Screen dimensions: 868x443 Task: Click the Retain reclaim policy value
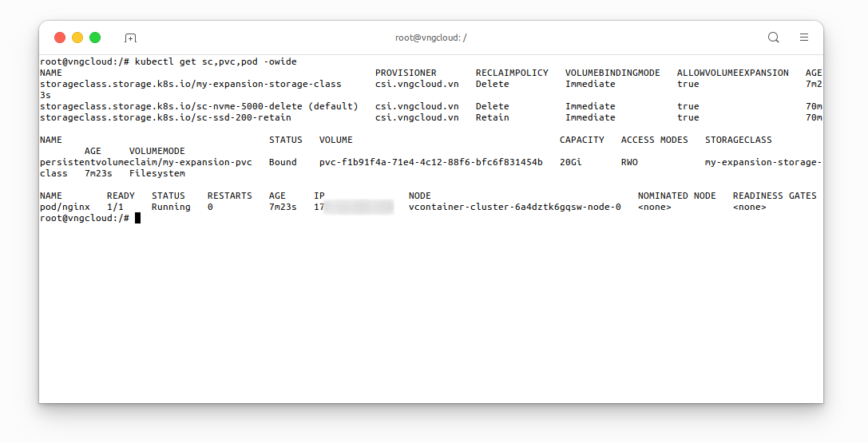point(492,117)
